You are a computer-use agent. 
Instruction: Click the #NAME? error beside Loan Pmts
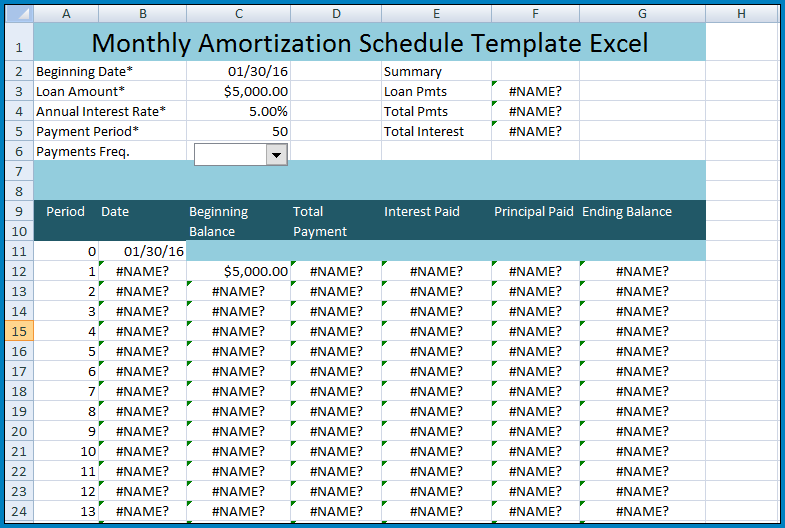coord(535,91)
